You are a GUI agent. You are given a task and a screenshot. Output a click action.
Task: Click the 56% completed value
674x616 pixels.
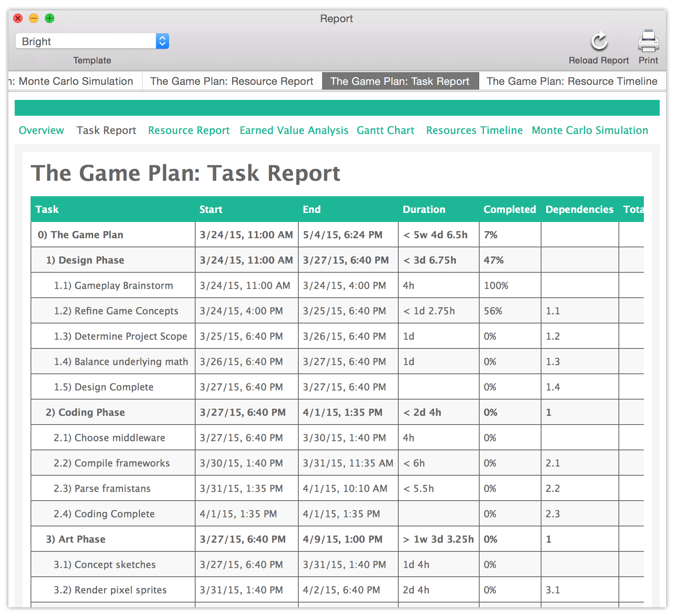coord(493,311)
